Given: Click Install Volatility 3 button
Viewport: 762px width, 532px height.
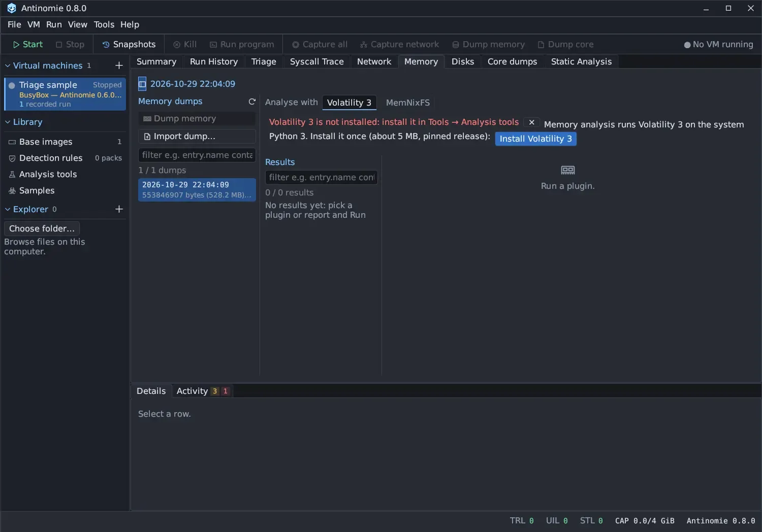Looking at the screenshot, I should [535, 139].
